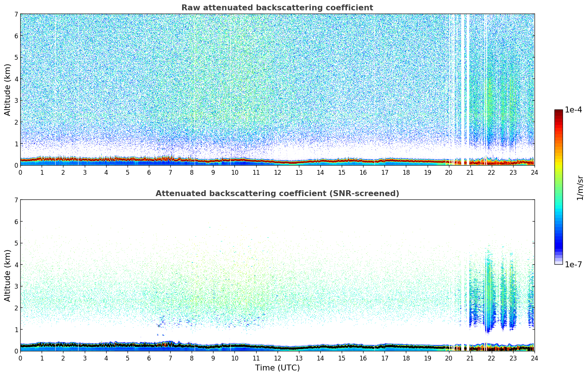Click altitude tick "7" on the bottom plot
Screen dimensions: 588x376
click(16, 200)
